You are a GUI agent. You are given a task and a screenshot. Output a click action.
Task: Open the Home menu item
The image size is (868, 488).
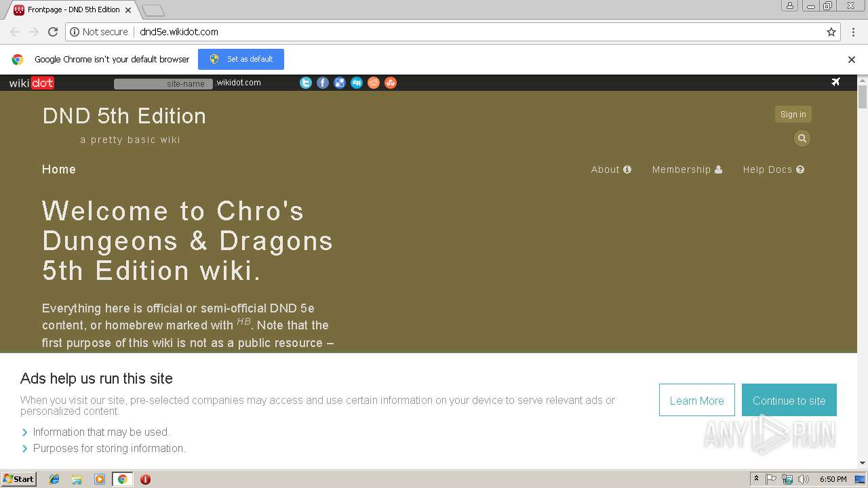pos(59,169)
